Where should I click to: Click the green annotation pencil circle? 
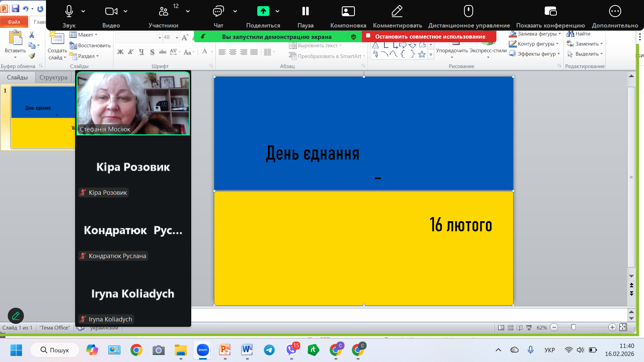pos(16,315)
